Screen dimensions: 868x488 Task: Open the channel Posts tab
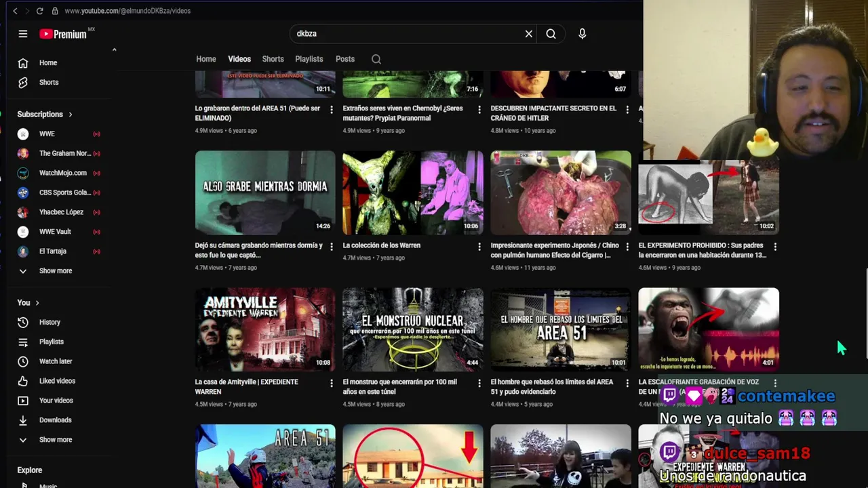pyautogui.click(x=345, y=59)
